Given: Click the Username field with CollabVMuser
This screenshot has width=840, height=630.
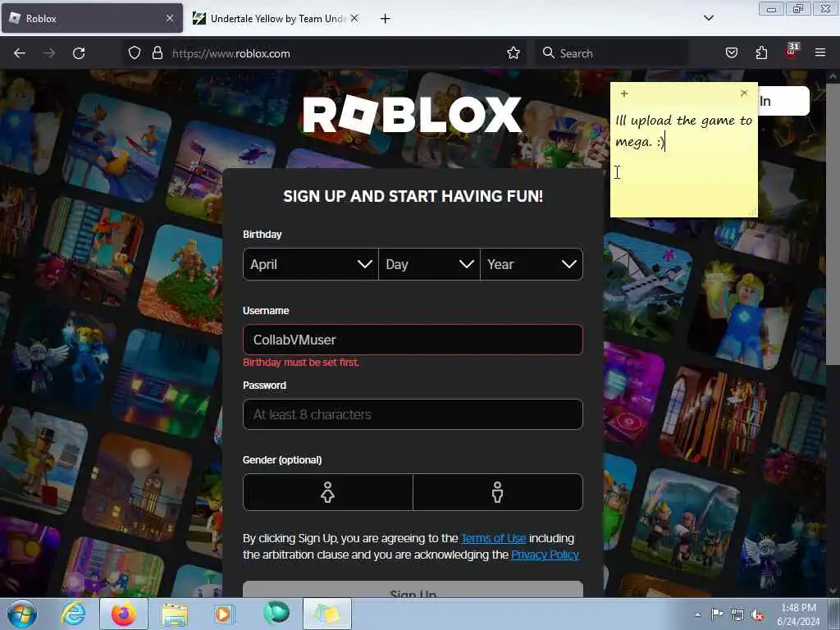Looking at the screenshot, I should (x=413, y=340).
